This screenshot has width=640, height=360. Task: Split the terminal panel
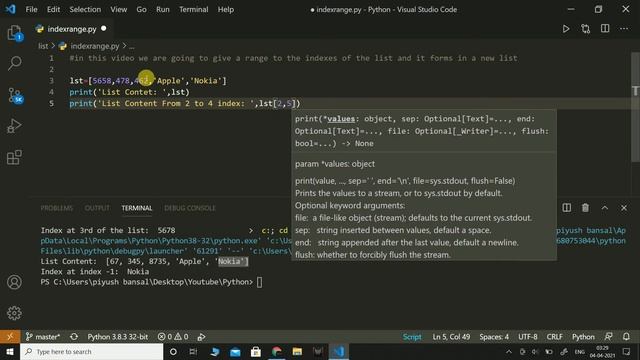[567, 208]
